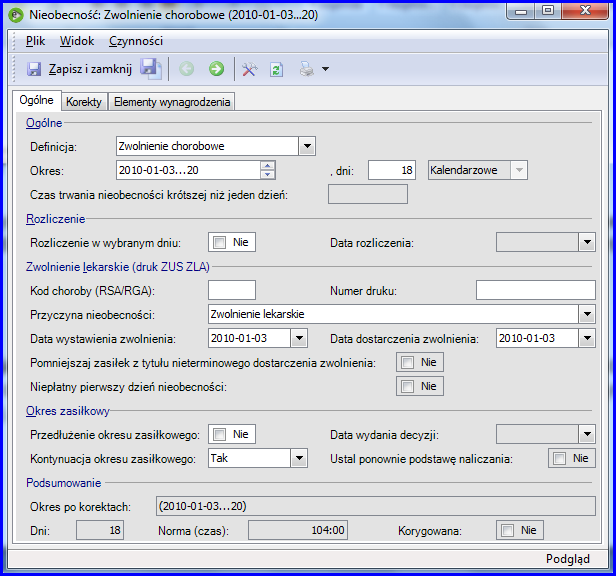Click the application icon in title bar

[x=16, y=15]
